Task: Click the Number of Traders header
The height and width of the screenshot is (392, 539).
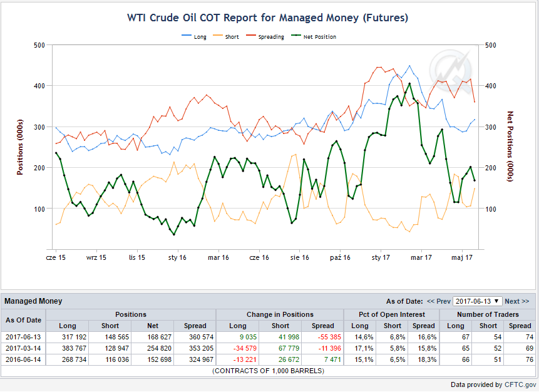Action: (x=488, y=314)
